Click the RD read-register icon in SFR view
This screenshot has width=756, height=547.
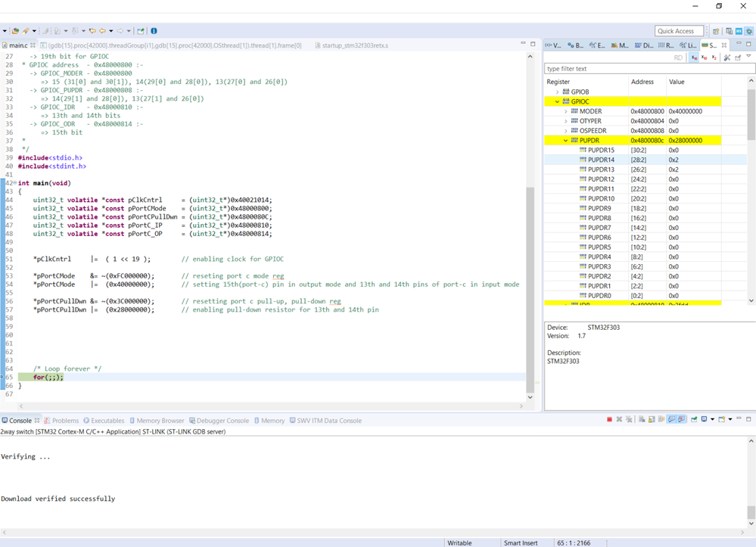tap(678, 57)
